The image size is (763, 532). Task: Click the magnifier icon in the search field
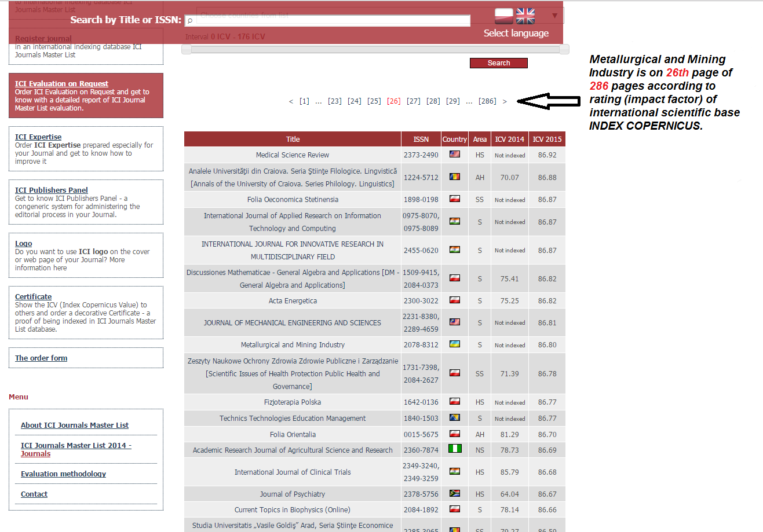point(189,21)
